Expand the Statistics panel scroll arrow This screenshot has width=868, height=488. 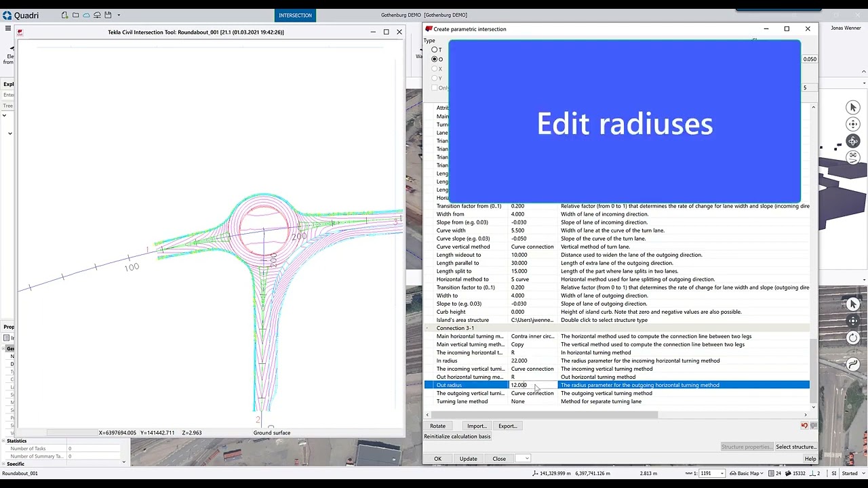(x=123, y=462)
